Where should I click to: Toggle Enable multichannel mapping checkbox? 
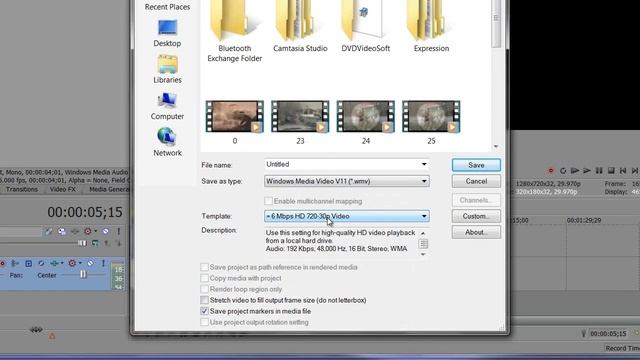click(268, 201)
